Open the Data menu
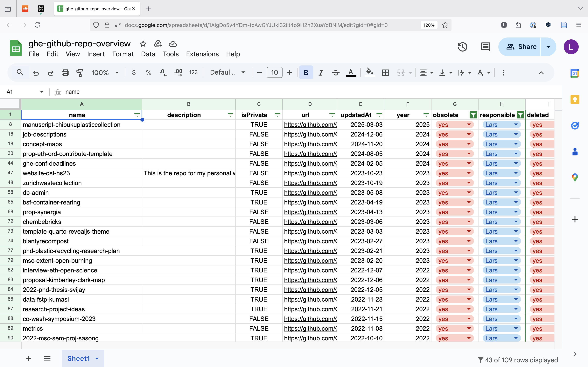The height and width of the screenshot is (367, 588). pyautogui.click(x=148, y=54)
